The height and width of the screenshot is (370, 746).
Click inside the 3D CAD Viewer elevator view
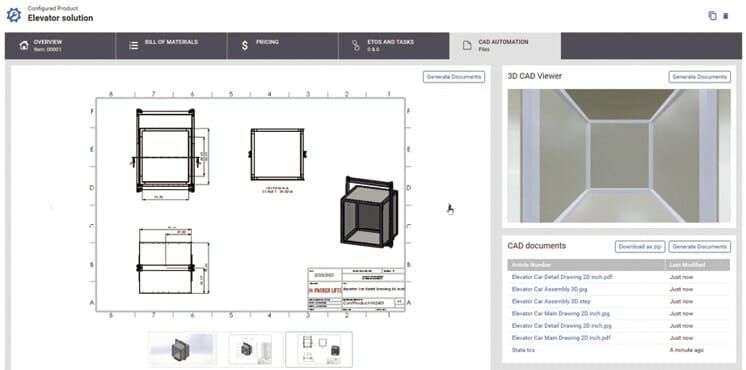619,156
